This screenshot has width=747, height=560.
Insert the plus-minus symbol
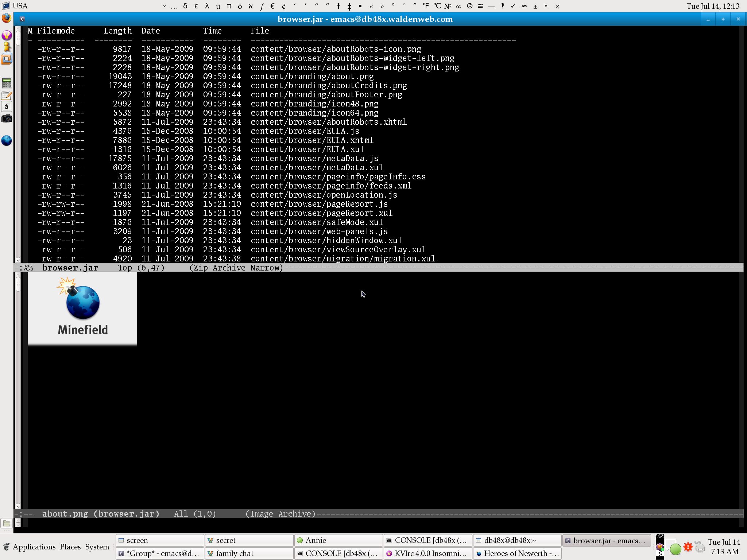click(x=535, y=6)
